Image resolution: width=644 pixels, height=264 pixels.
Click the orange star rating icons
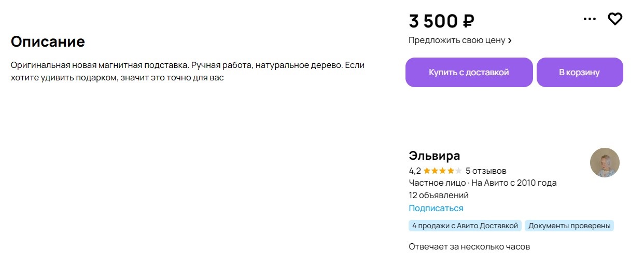[442, 171]
